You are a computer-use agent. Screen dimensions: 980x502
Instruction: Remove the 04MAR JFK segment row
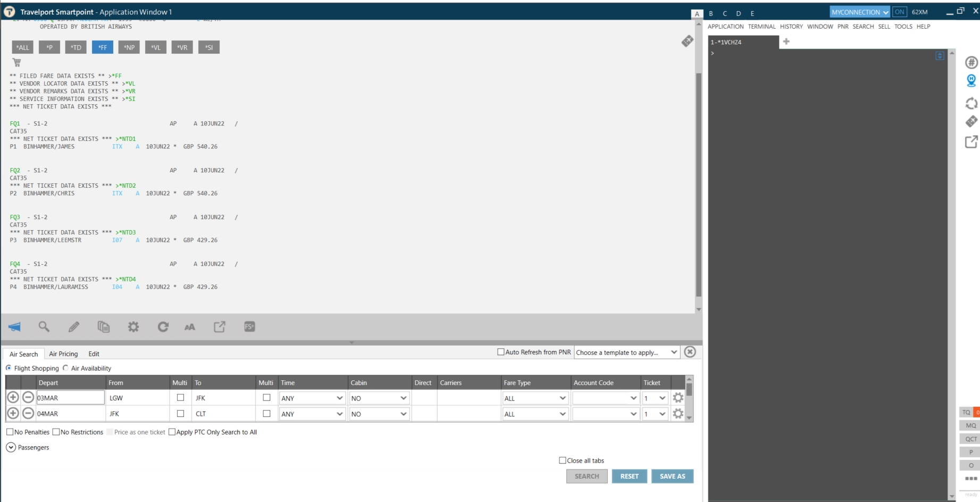click(28, 413)
